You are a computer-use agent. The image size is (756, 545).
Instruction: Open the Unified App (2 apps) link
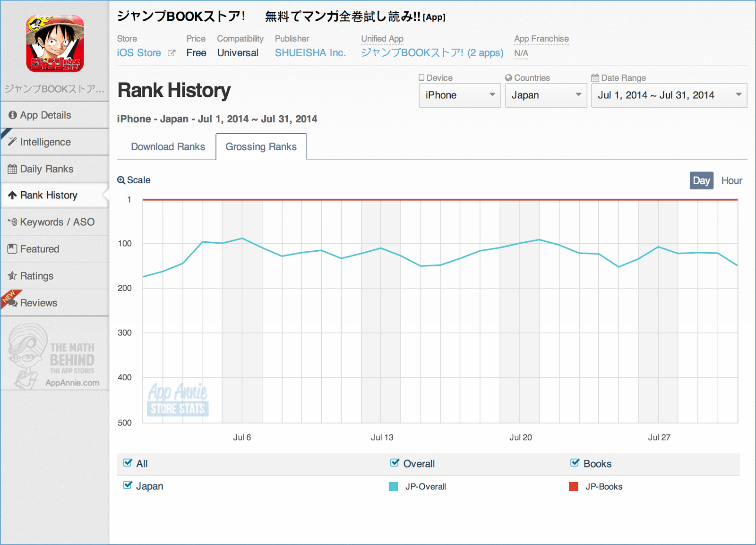click(x=432, y=53)
